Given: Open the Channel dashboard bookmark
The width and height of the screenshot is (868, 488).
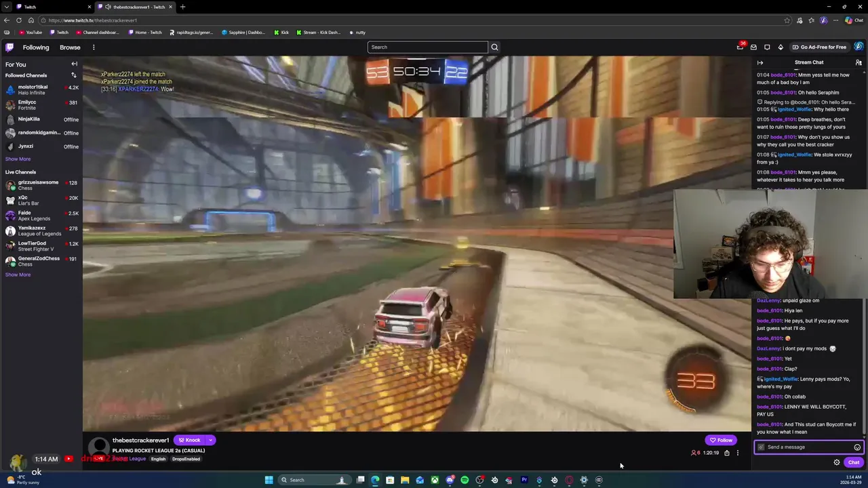Looking at the screenshot, I should pos(98,33).
